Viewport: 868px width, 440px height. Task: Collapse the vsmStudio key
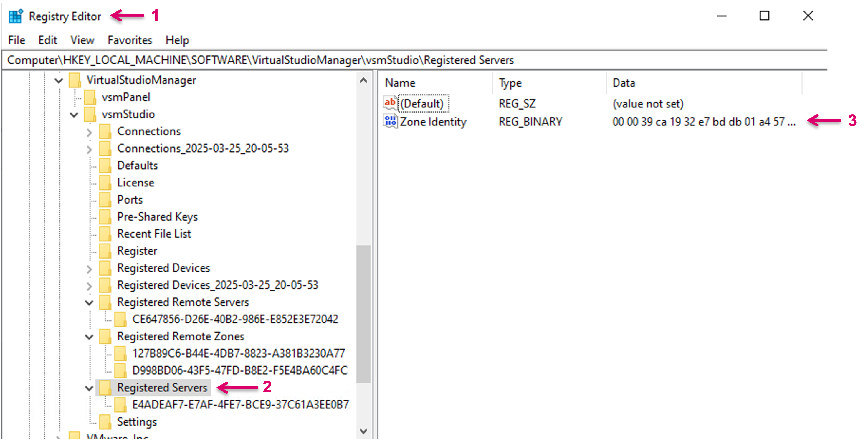coord(74,115)
